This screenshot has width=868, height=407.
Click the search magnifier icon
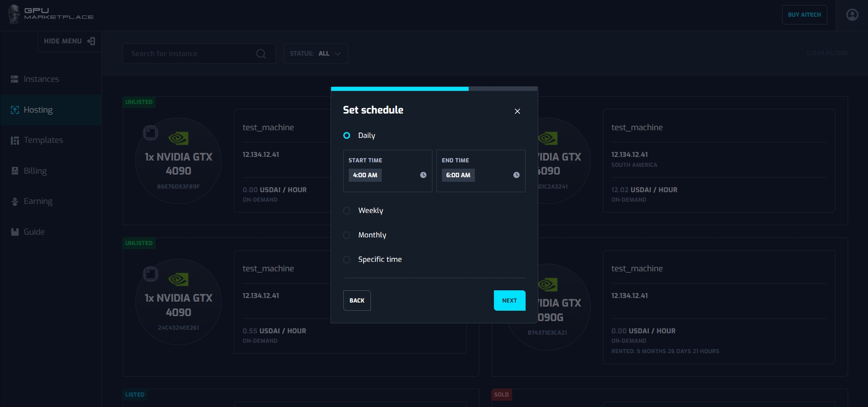(x=261, y=54)
